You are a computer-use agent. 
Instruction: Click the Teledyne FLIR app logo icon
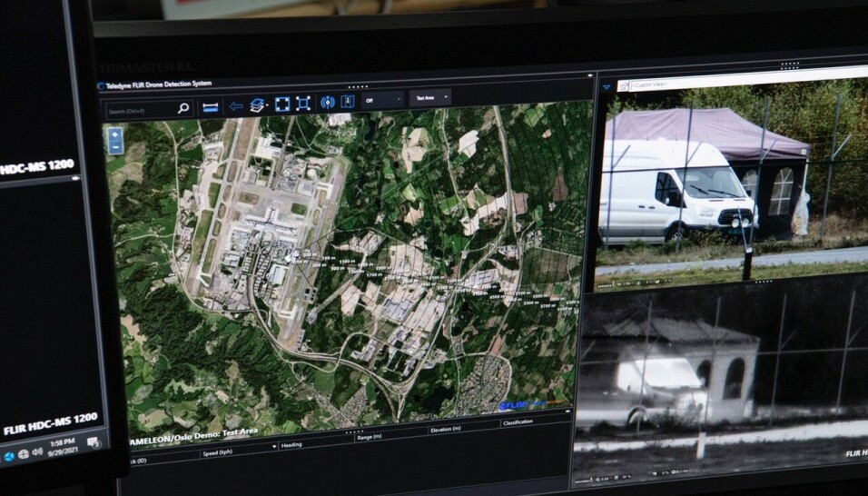[x=101, y=86]
